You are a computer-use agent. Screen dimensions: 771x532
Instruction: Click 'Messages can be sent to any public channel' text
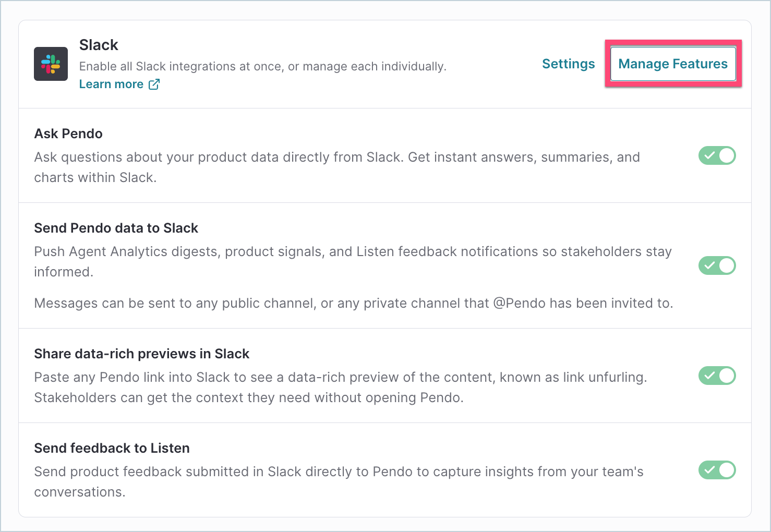click(354, 303)
